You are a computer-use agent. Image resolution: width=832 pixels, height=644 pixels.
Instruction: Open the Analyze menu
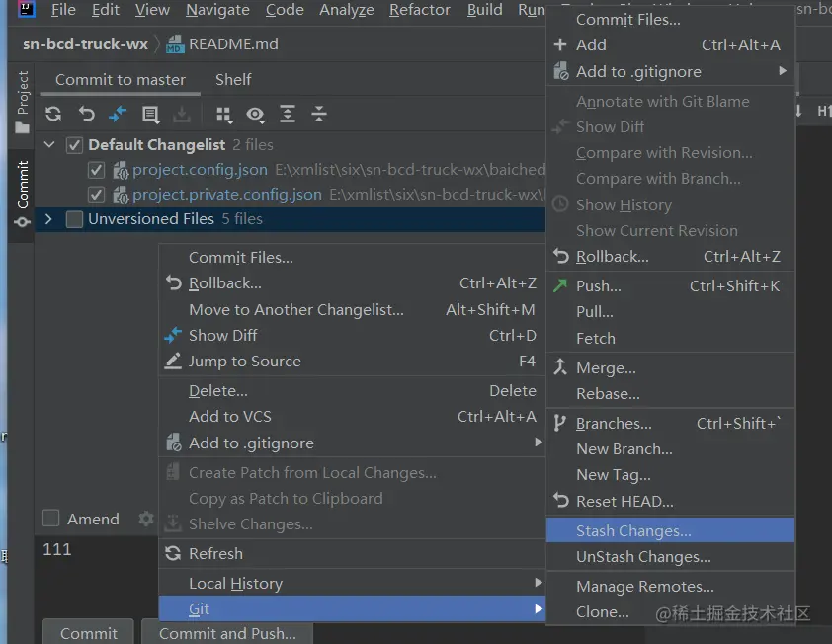[x=347, y=10]
